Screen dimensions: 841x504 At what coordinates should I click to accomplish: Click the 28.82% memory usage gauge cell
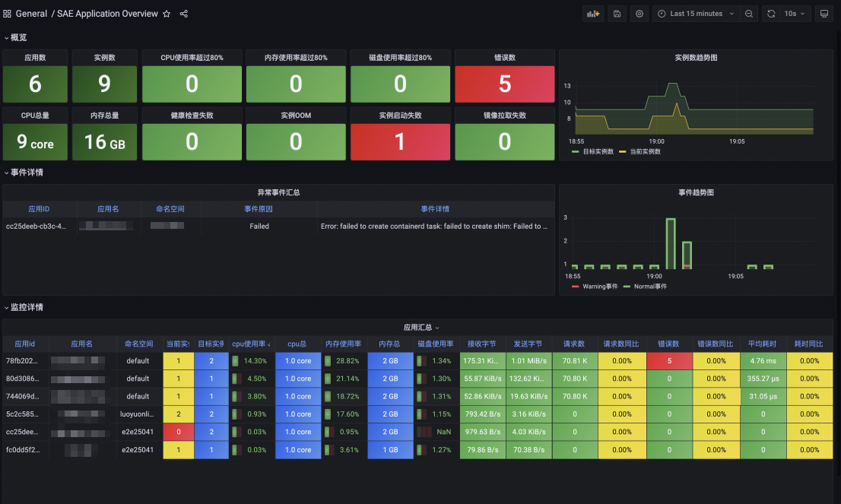coord(344,361)
